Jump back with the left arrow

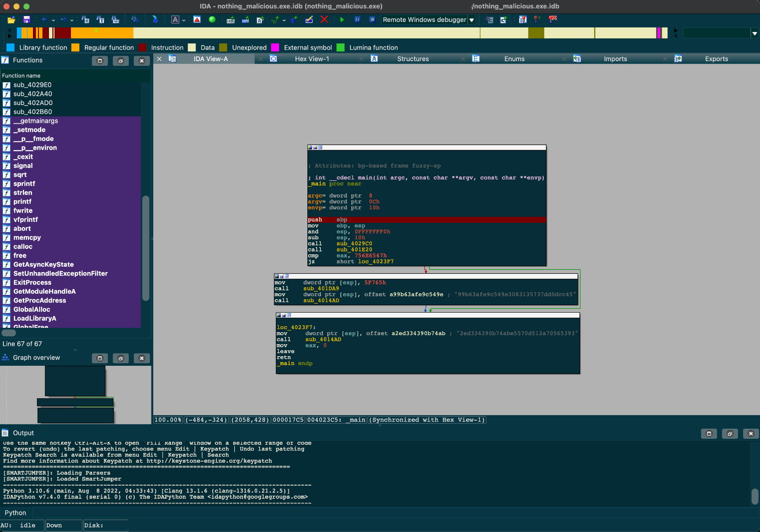point(44,20)
